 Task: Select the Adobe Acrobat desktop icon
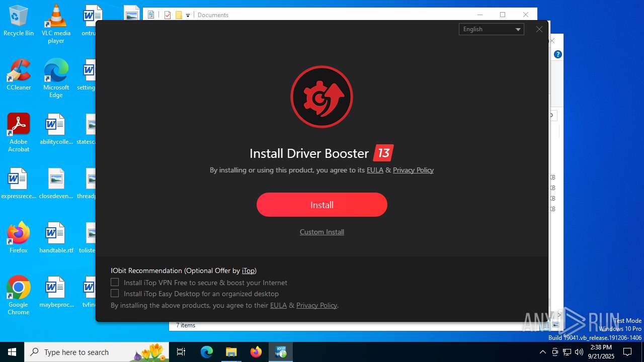pos(19,133)
